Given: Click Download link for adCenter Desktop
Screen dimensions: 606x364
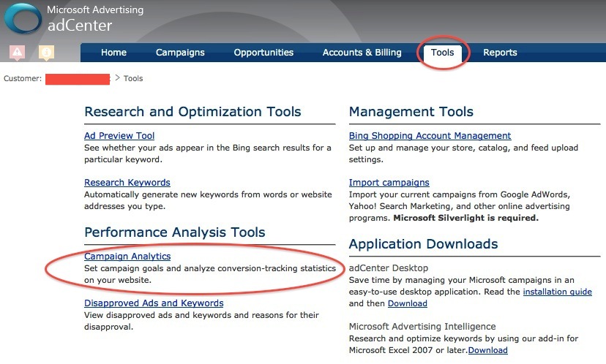Looking at the screenshot, I should (408, 303).
